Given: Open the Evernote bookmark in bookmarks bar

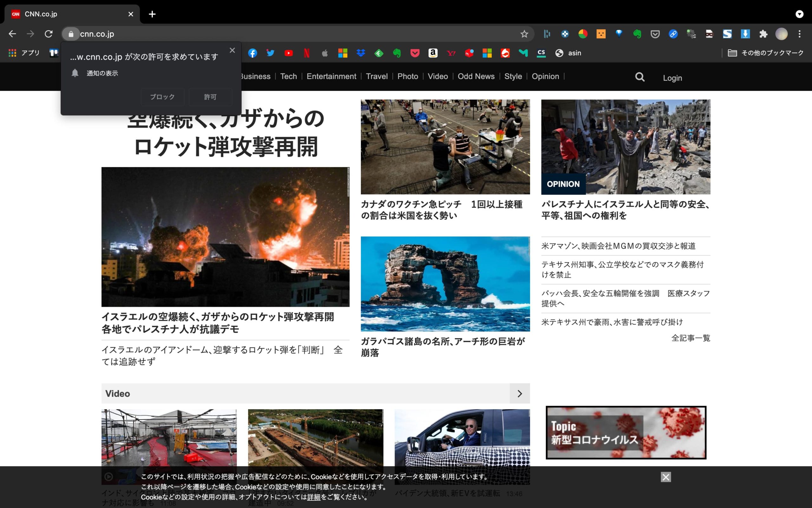Looking at the screenshot, I should (397, 53).
